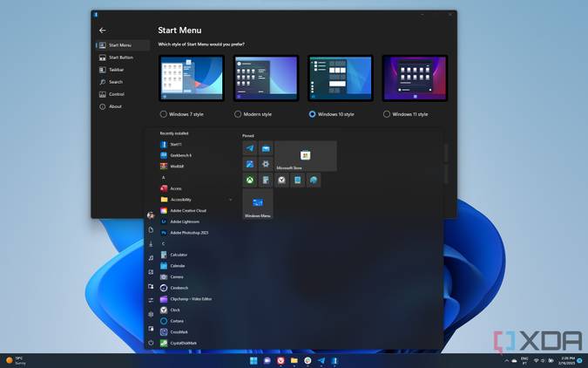588x368 pixels.
Task: Open the About section
Action: click(x=123, y=106)
